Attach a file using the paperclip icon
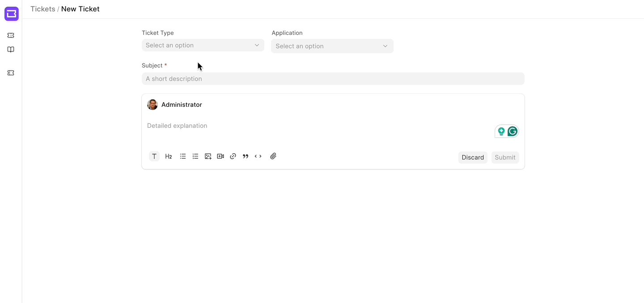 pos(273,156)
